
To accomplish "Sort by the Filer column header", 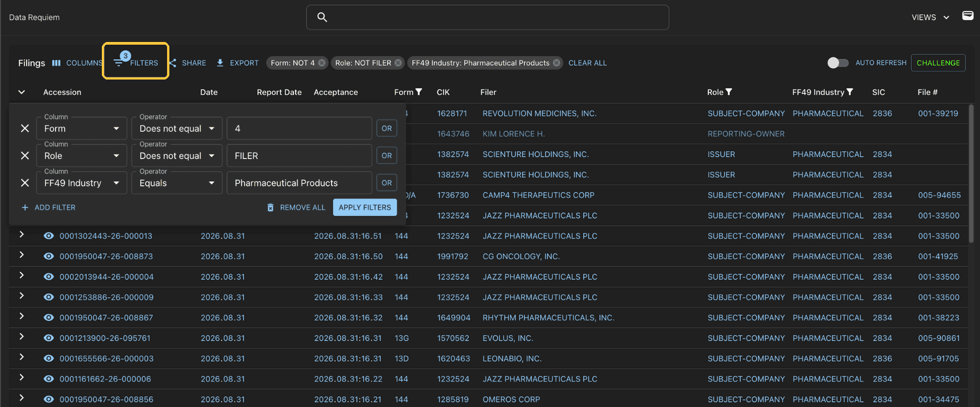I will click(x=488, y=92).
